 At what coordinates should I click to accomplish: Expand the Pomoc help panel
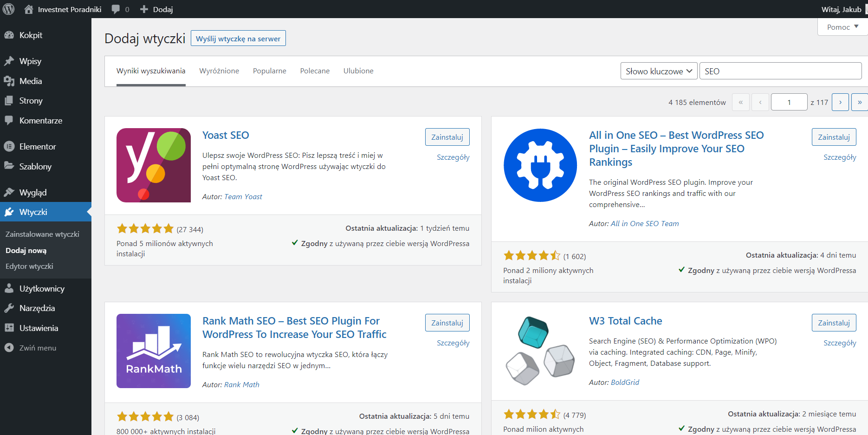click(842, 27)
